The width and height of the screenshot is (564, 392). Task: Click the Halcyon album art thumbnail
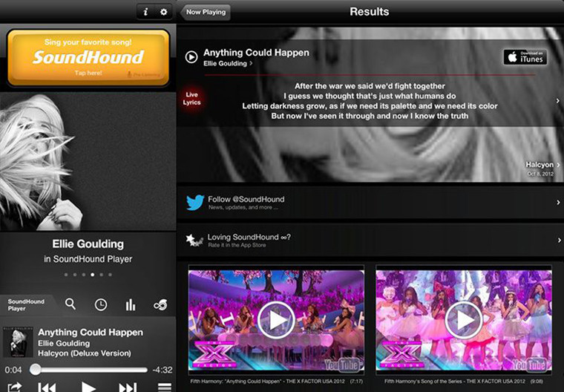[x=18, y=342]
